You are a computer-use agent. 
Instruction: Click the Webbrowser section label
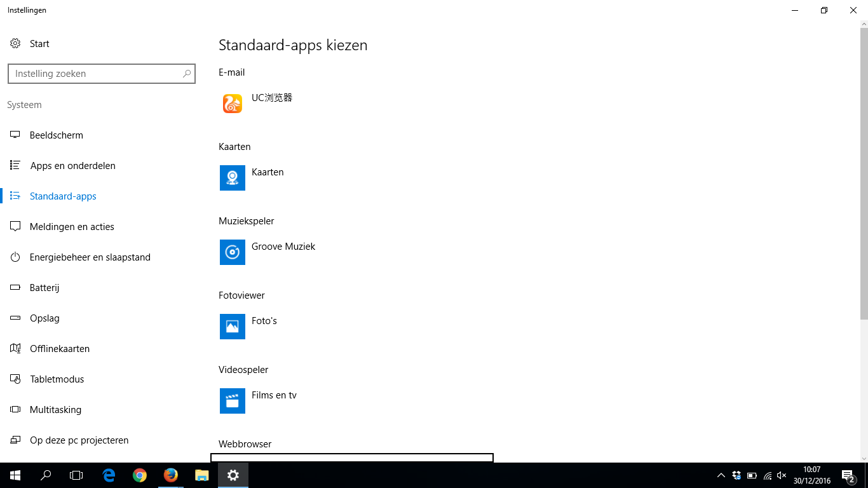(x=245, y=444)
